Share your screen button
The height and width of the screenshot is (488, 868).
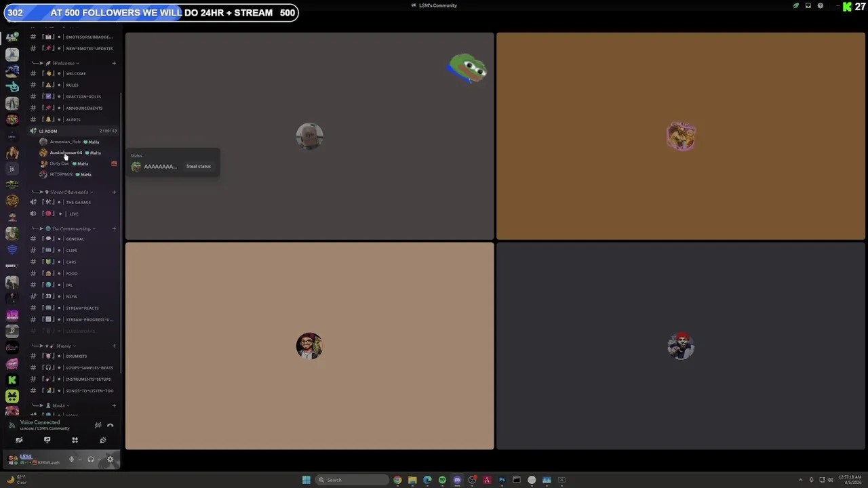pos(47,440)
